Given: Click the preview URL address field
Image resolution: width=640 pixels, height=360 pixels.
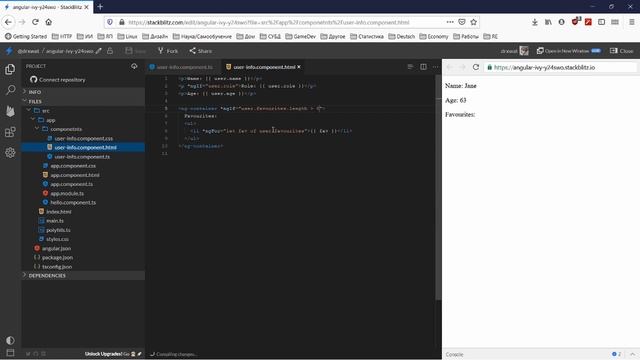Looking at the screenshot, I should click(x=560, y=67).
